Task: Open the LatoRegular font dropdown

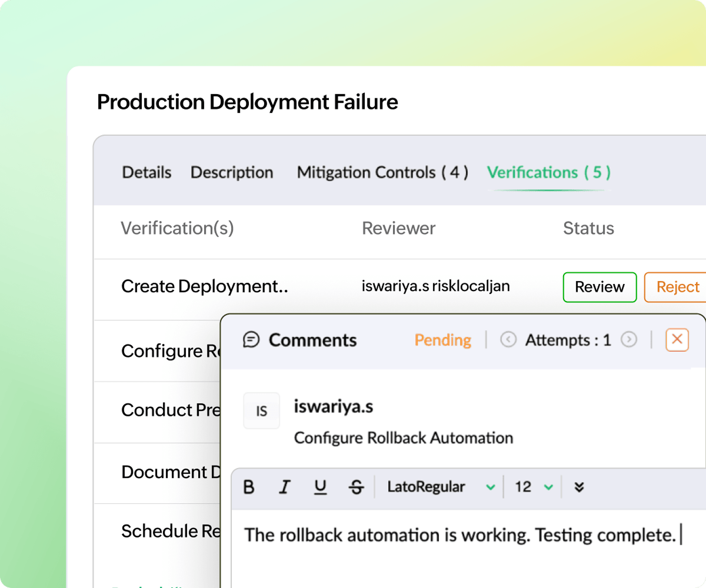Action: click(439, 487)
